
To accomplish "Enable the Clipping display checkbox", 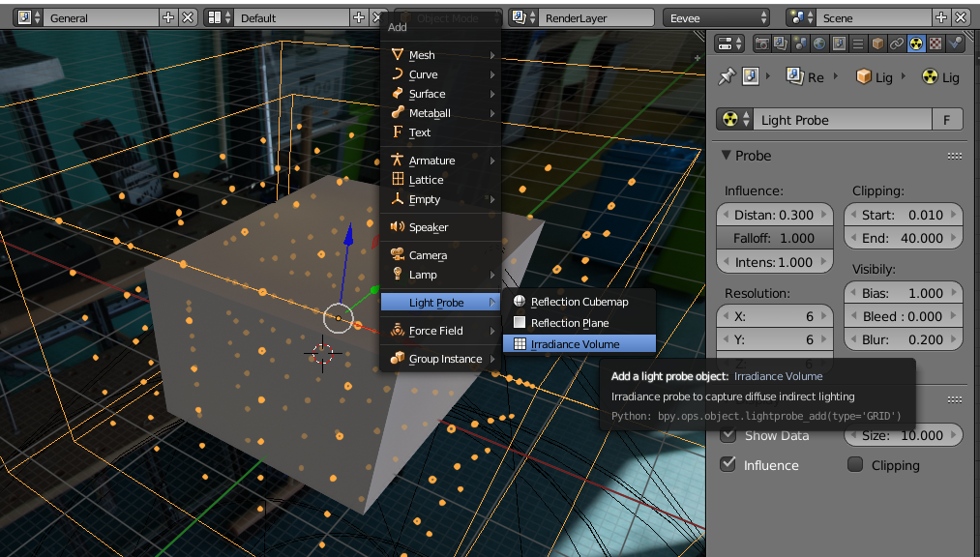I will point(855,465).
